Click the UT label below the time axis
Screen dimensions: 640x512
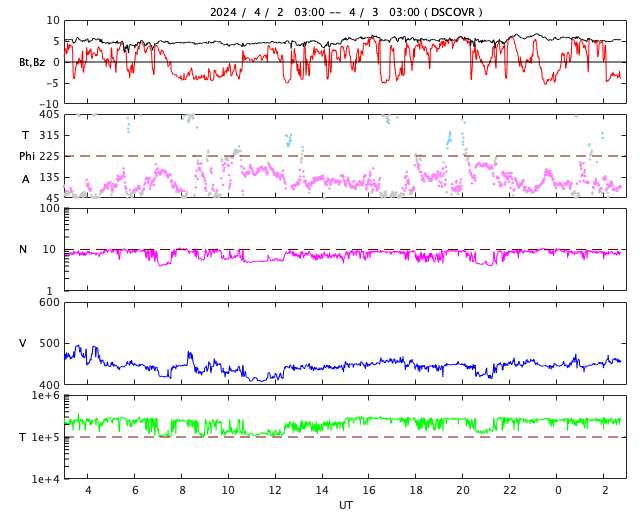click(x=345, y=505)
